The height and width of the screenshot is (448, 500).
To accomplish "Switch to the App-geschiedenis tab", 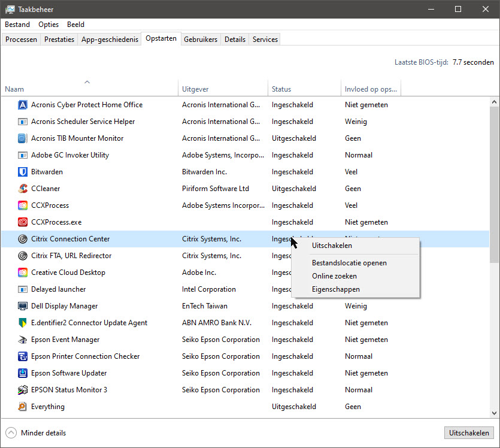I will click(110, 40).
